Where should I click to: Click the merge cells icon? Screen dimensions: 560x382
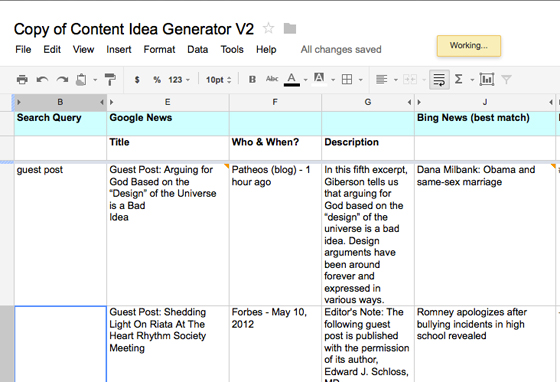[x=410, y=79]
